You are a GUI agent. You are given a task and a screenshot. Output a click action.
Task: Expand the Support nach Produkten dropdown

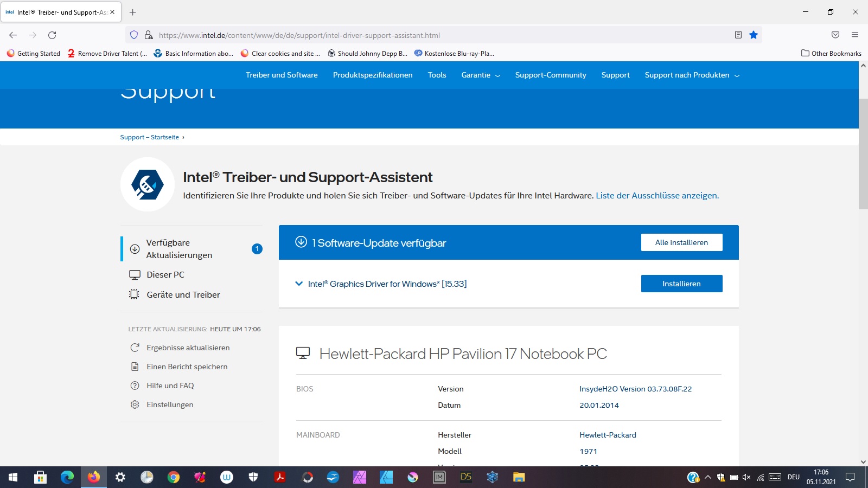click(x=691, y=75)
